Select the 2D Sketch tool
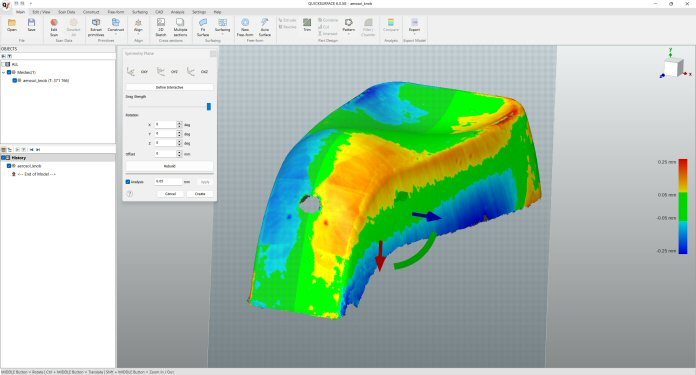The image size is (696, 375). tap(161, 27)
